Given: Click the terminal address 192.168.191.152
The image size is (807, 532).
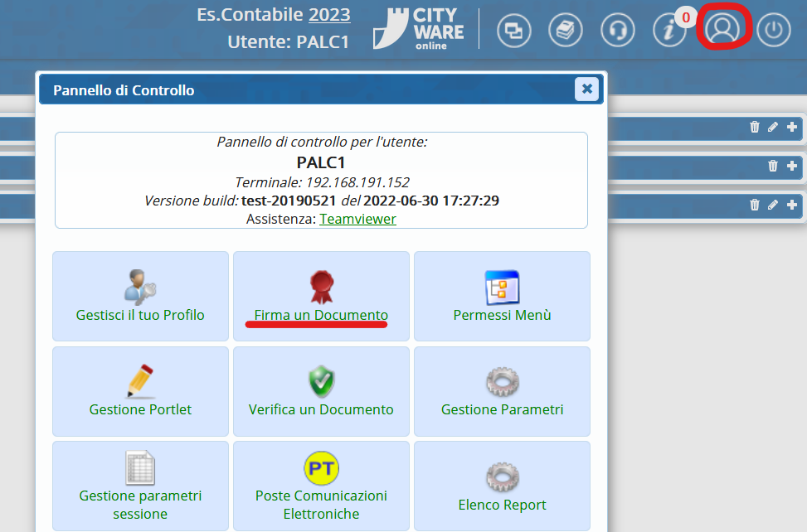Looking at the screenshot, I should click(357, 182).
